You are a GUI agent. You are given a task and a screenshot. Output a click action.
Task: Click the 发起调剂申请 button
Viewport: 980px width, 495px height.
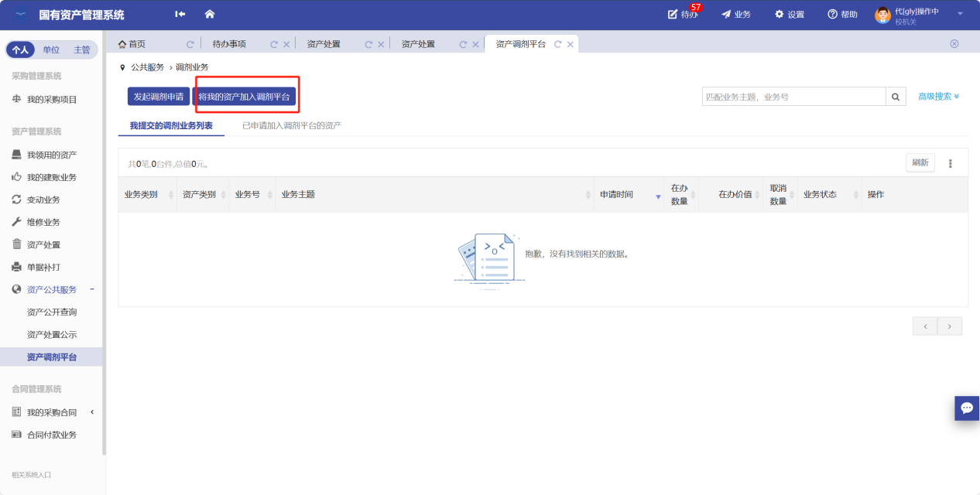[x=159, y=97]
